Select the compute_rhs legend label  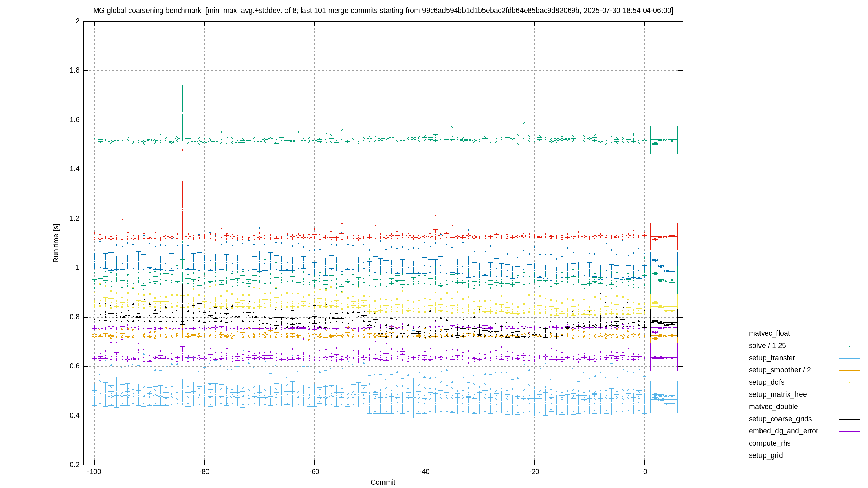(770, 443)
